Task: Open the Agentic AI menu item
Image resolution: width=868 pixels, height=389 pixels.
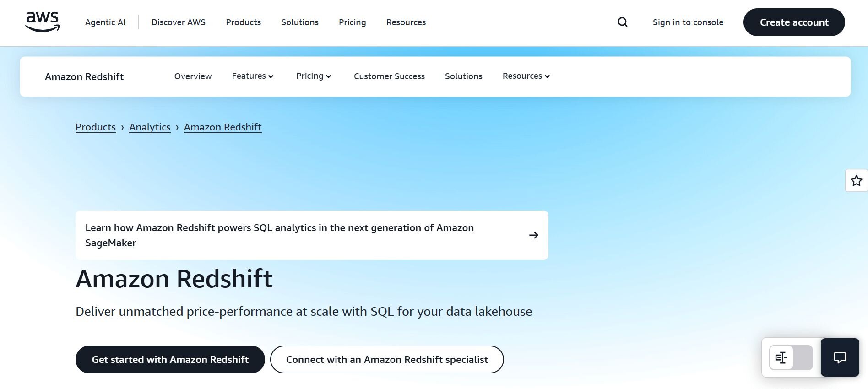Action: 105,22
